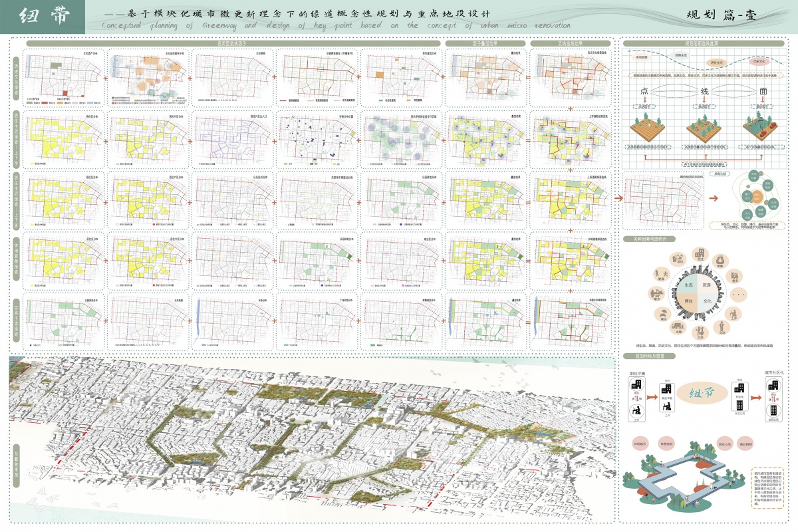This screenshot has height=532, width=798.
Task: Select the 支线选线结果 header bar
Action: tap(571, 43)
